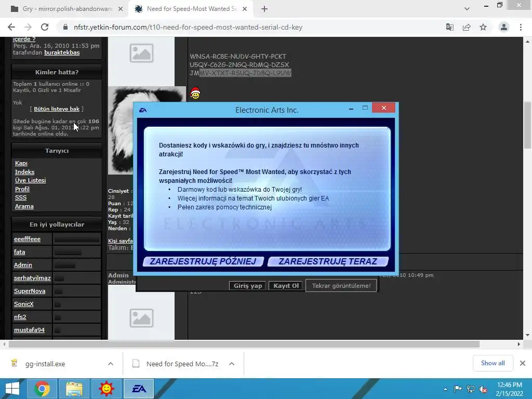
Task: Close the downloads bar
Action: tap(523, 363)
